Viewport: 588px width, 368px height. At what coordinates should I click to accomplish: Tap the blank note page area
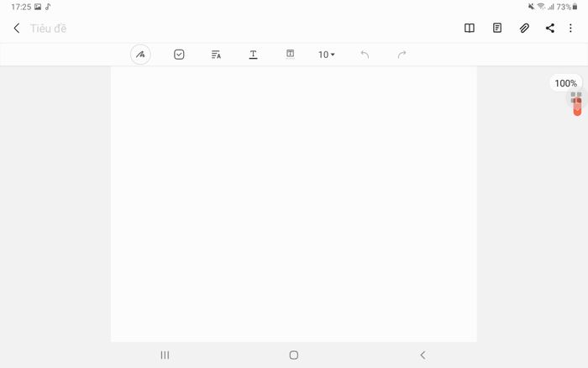click(294, 204)
